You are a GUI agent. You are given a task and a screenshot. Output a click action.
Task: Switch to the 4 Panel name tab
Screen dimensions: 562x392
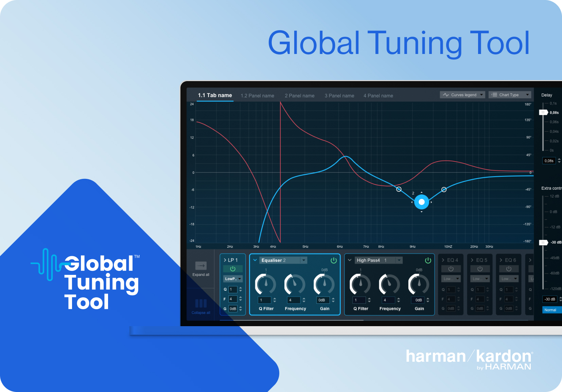pyautogui.click(x=378, y=96)
